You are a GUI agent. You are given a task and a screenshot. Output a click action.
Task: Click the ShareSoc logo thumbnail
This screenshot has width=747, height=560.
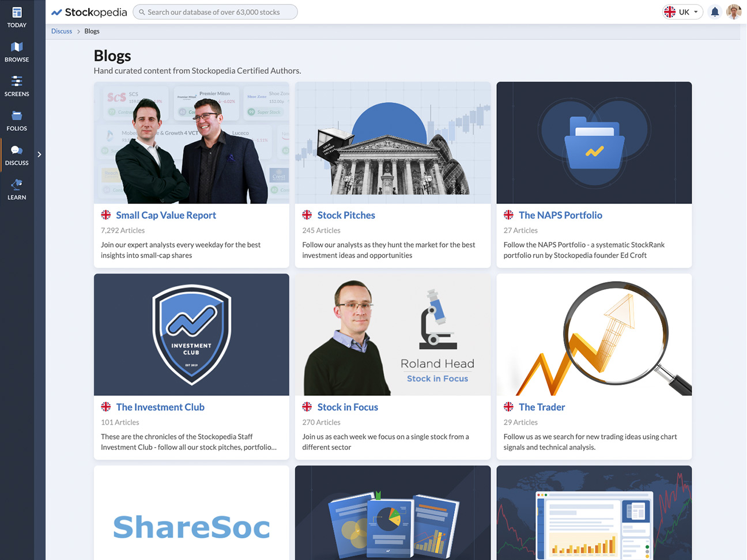191,513
